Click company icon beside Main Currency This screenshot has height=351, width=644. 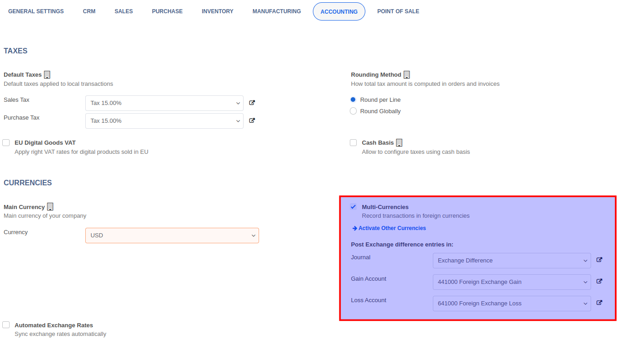pos(50,207)
